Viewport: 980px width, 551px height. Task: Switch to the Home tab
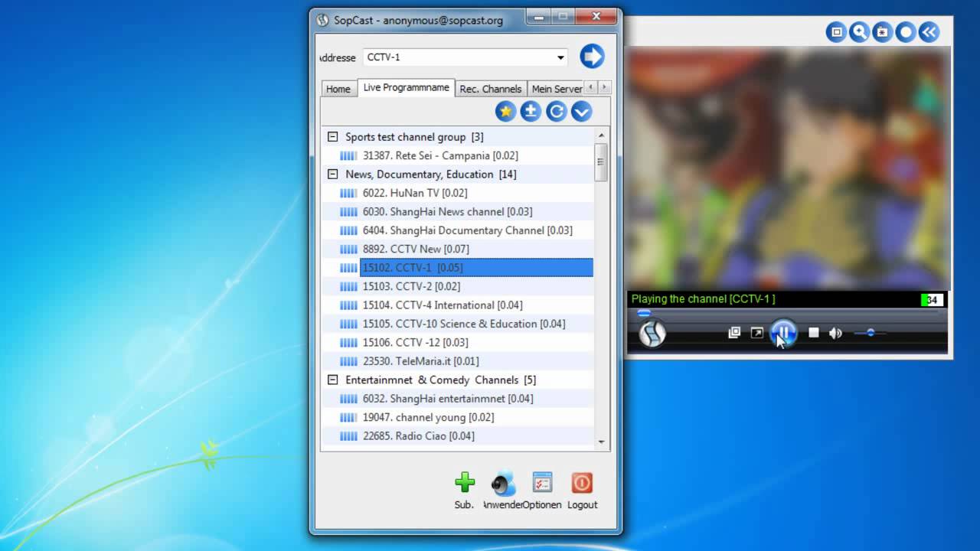point(338,89)
